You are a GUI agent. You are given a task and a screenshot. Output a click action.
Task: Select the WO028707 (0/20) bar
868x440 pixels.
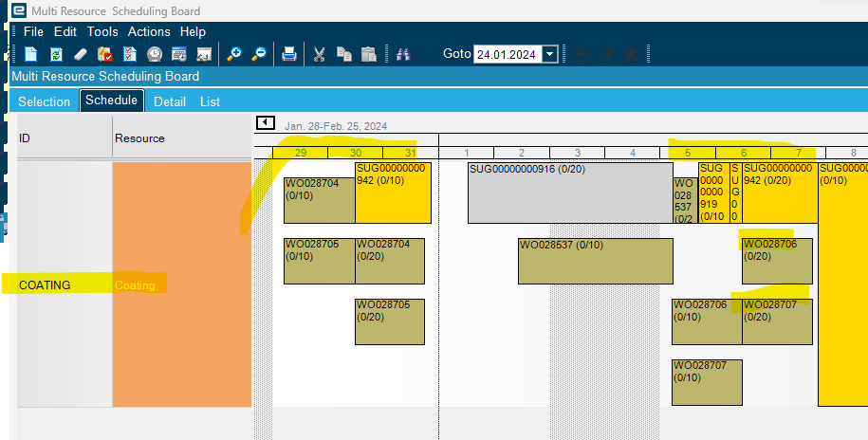tap(777, 321)
